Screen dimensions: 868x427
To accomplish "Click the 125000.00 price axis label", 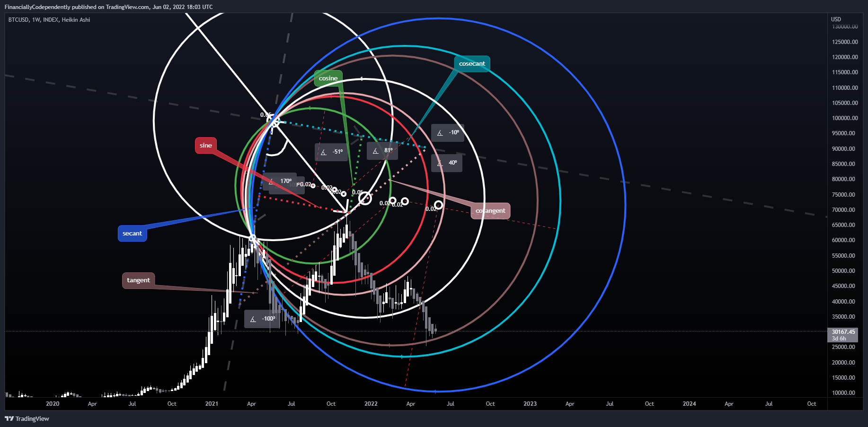I will tap(845, 42).
